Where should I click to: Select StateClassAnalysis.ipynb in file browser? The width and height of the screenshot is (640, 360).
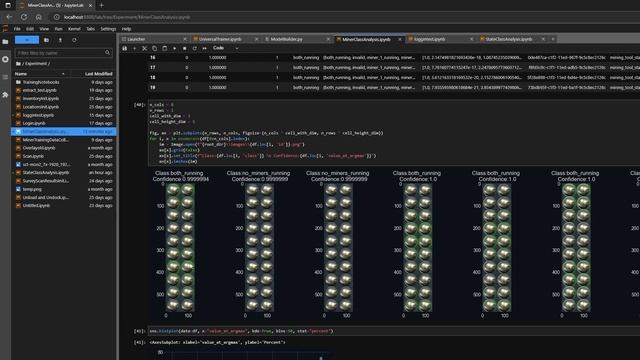(x=63, y=173)
